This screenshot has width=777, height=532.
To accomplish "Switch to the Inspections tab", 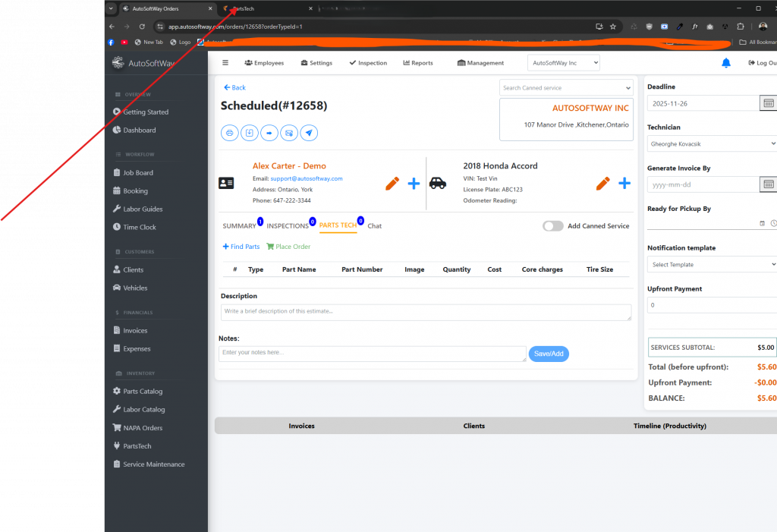I will 288,226.
